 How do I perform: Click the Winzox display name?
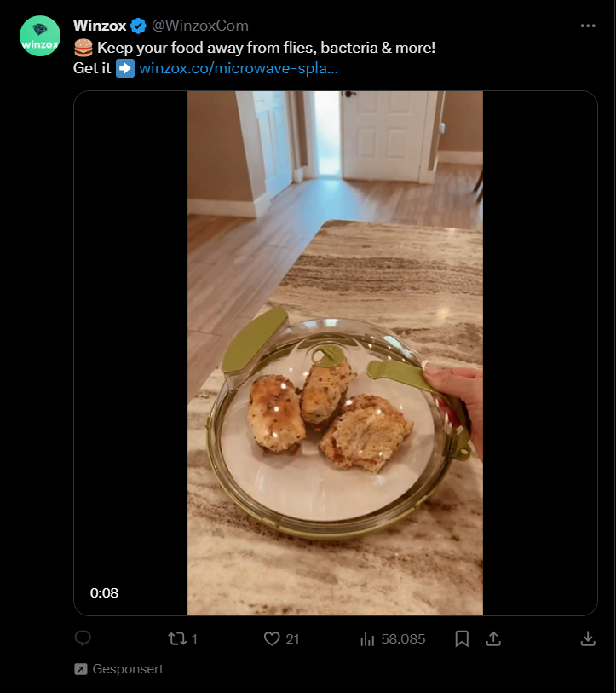pyautogui.click(x=100, y=26)
